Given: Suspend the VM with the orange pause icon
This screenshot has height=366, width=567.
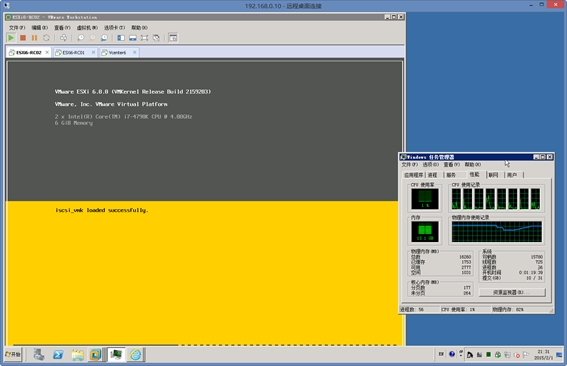Looking at the screenshot, I should [x=34, y=38].
